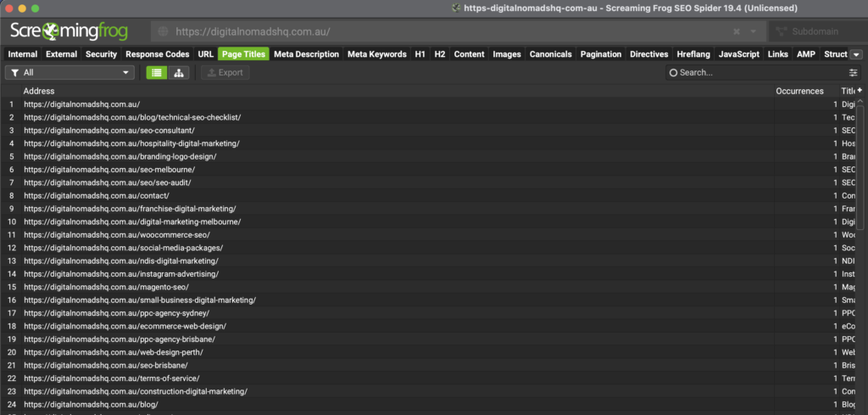868x415 pixels.
Task: Click the Export button
Action: coord(225,73)
